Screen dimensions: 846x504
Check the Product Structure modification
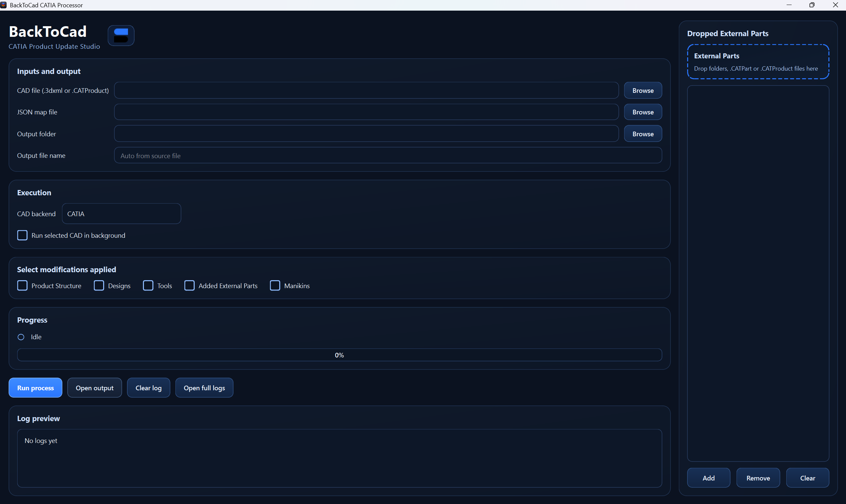point(23,285)
